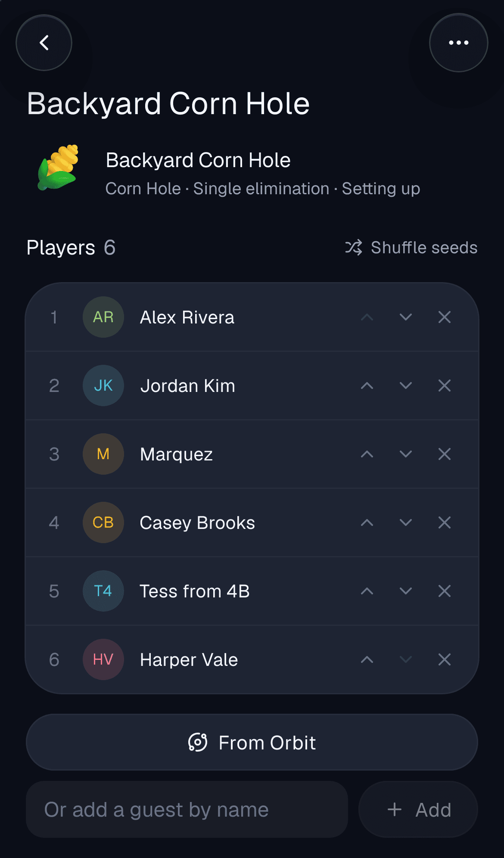Shuffle the player seeds
Image resolution: width=504 pixels, height=858 pixels.
(411, 248)
